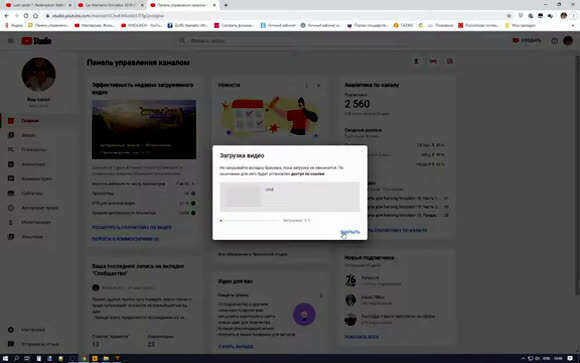
Task: Click the Авторские права sidebar icon
Action: click(11, 208)
